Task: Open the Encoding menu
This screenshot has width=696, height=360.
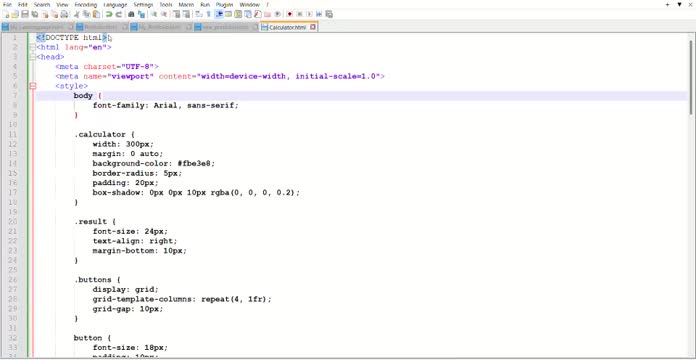Action: pyautogui.click(x=86, y=4)
